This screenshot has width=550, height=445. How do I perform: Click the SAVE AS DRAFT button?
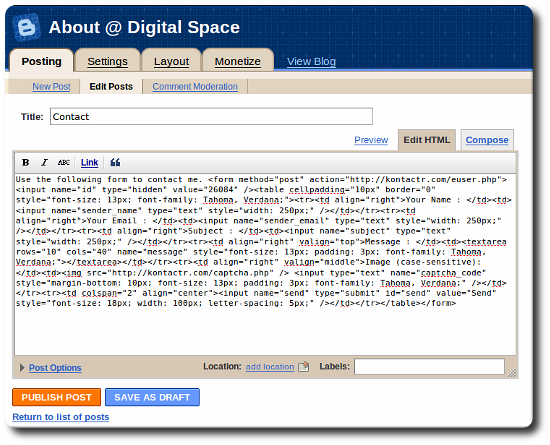point(152,397)
